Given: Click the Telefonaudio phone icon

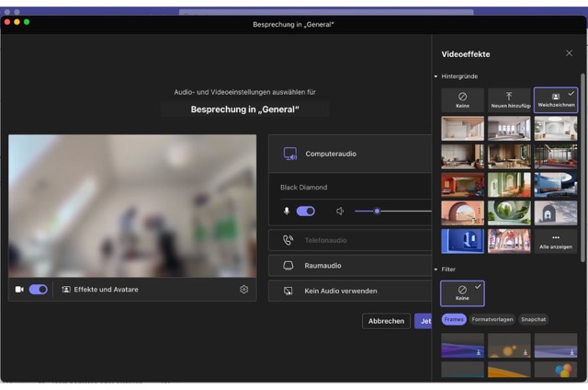Looking at the screenshot, I should coord(288,240).
